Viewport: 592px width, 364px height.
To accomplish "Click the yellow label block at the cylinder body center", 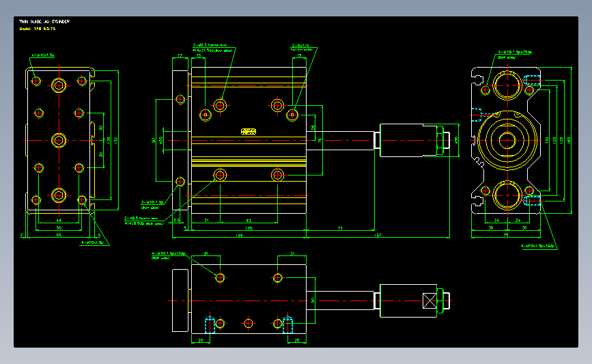I will (x=249, y=131).
